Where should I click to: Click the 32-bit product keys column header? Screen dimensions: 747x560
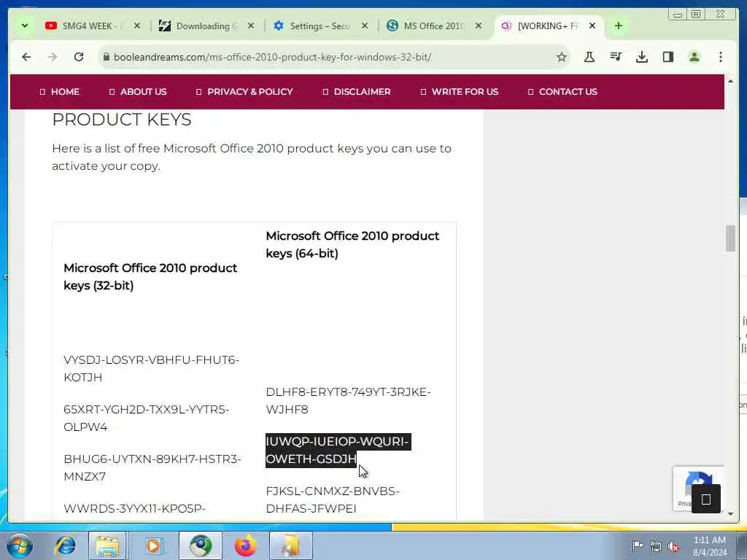tap(150, 276)
